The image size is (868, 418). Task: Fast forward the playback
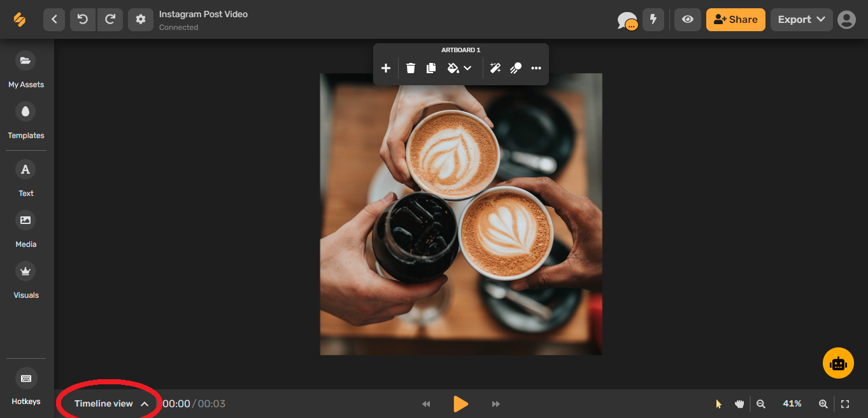pyautogui.click(x=496, y=404)
